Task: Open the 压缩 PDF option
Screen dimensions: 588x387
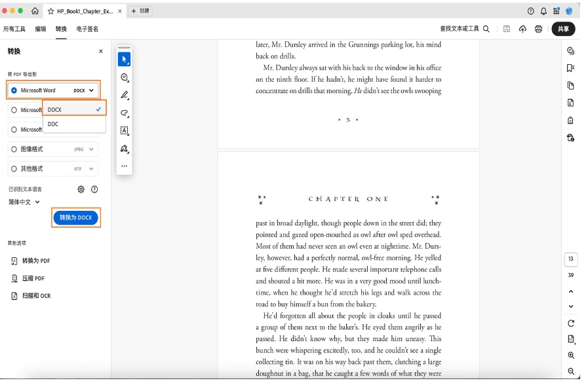Action: coord(28,278)
